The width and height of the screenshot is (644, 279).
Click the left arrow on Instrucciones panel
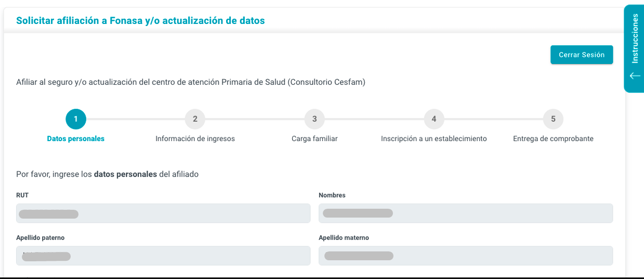[635, 76]
